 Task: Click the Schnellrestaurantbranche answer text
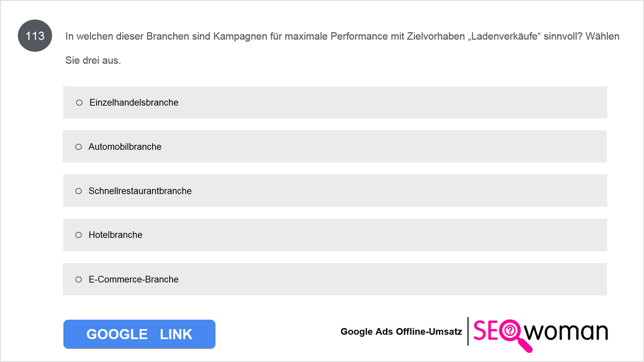click(x=140, y=191)
